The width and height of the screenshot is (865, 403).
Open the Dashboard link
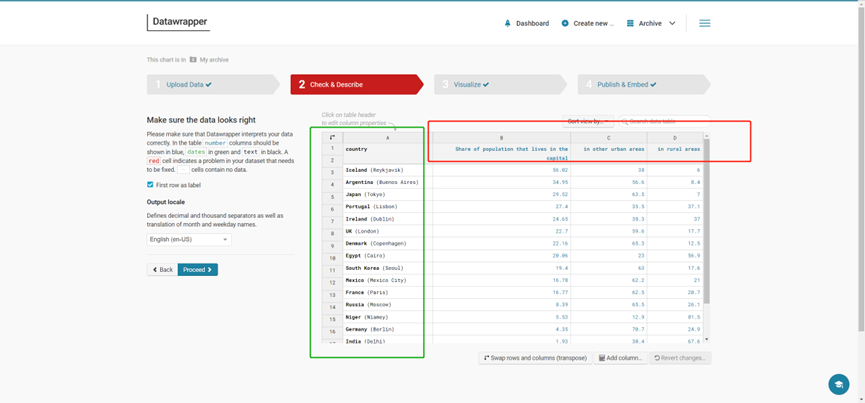(526, 23)
